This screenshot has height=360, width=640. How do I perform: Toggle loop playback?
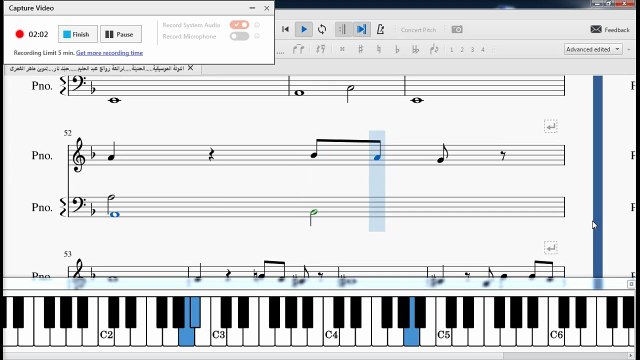pyautogui.click(x=322, y=29)
